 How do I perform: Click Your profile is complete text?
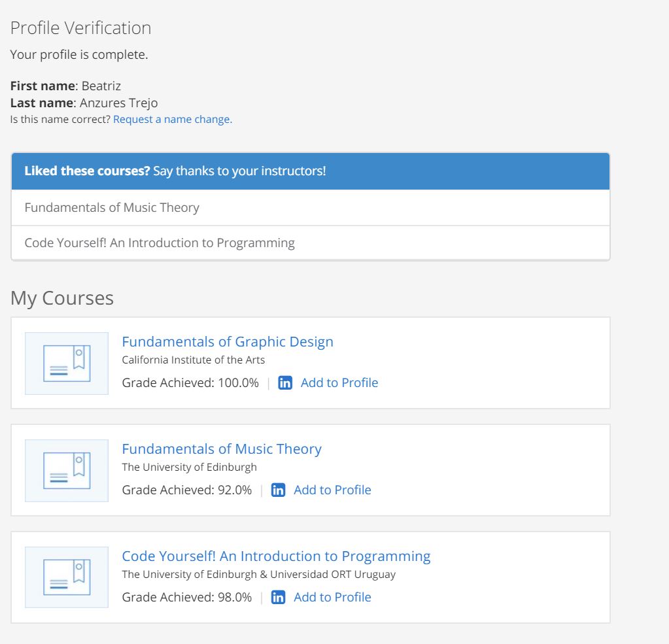click(x=79, y=55)
